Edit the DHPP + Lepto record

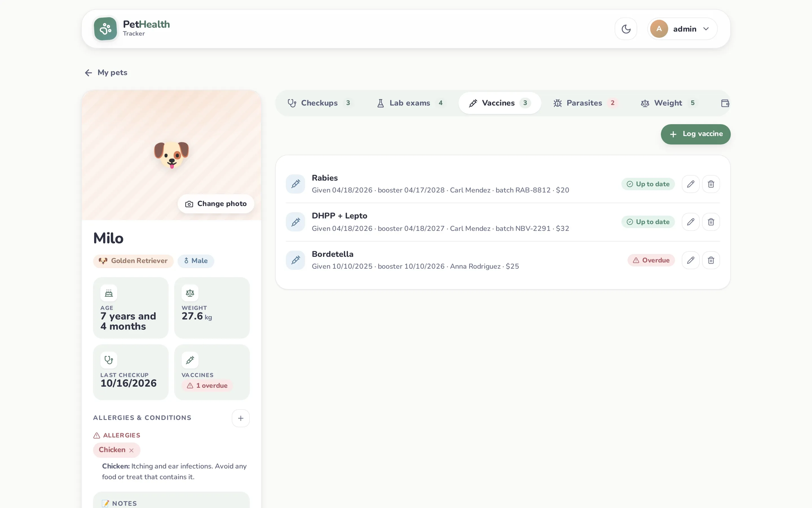pyautogui.click(x=690, y=222)
